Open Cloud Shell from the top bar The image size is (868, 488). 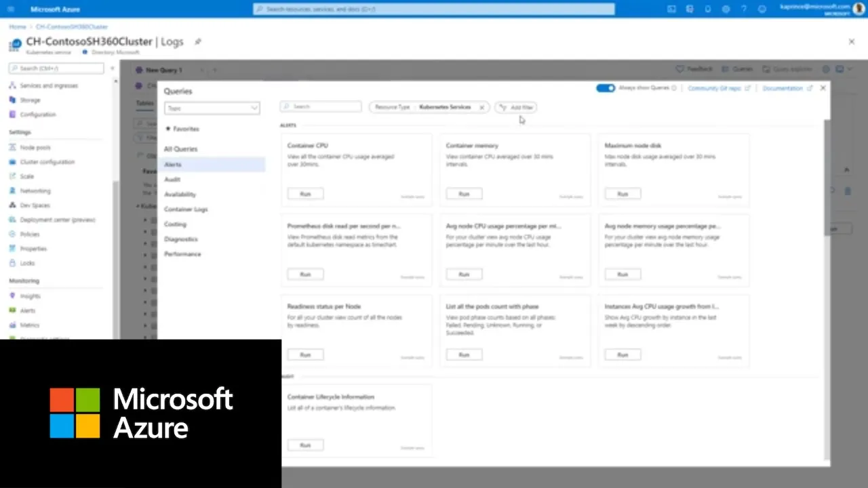[x=671, y=9]
